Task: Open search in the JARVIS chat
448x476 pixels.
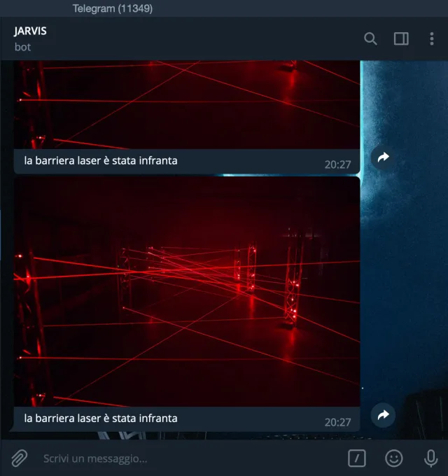Action: click(x=370, y=39)
